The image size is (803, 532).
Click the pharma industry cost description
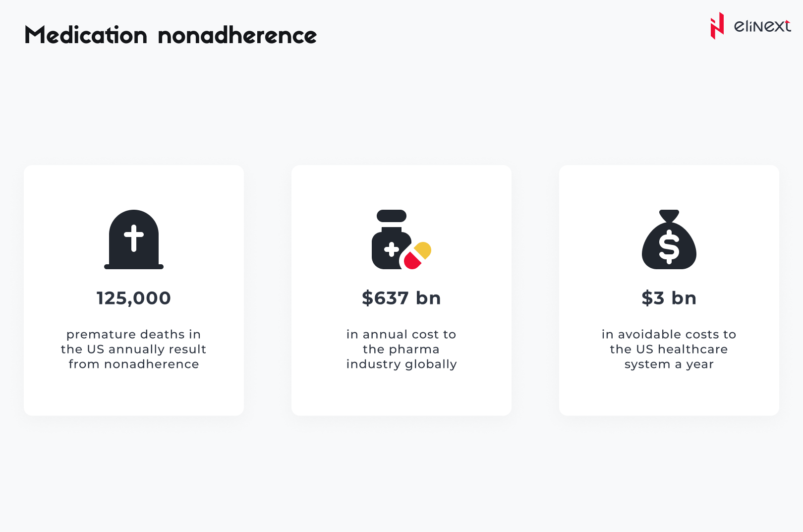[x=401, y=349]
